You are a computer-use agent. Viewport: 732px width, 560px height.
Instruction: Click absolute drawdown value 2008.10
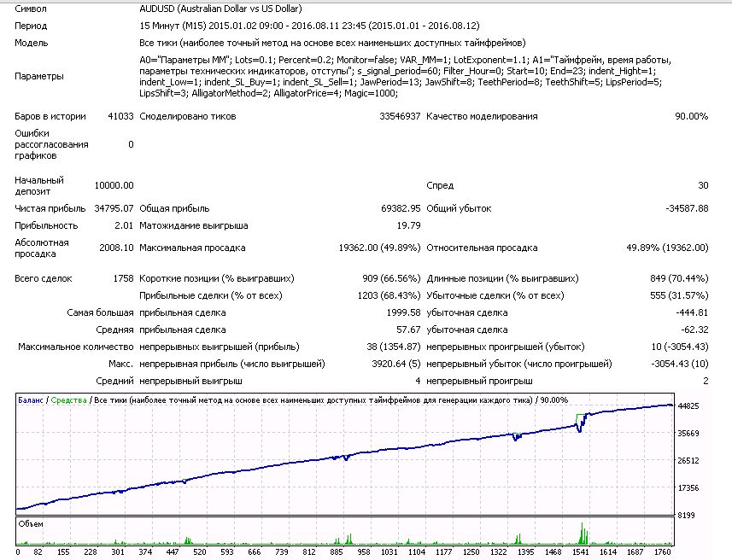pyautogui.click(x=116, y=248)
